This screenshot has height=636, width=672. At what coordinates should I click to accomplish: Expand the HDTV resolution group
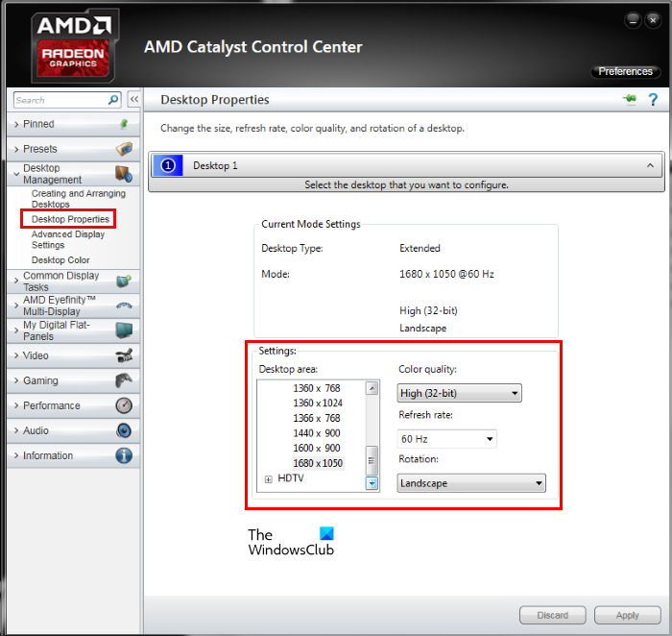(268, 479)
